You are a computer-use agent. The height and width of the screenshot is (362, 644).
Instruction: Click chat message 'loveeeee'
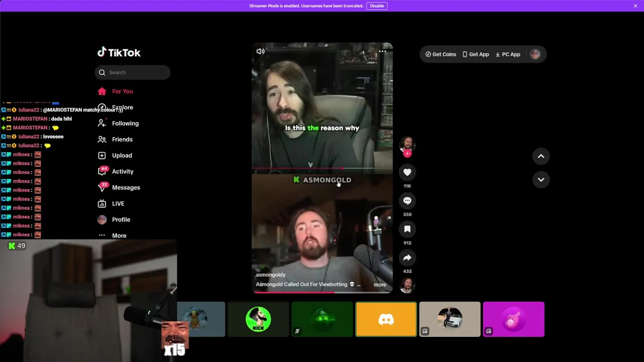tap(53, 137)
